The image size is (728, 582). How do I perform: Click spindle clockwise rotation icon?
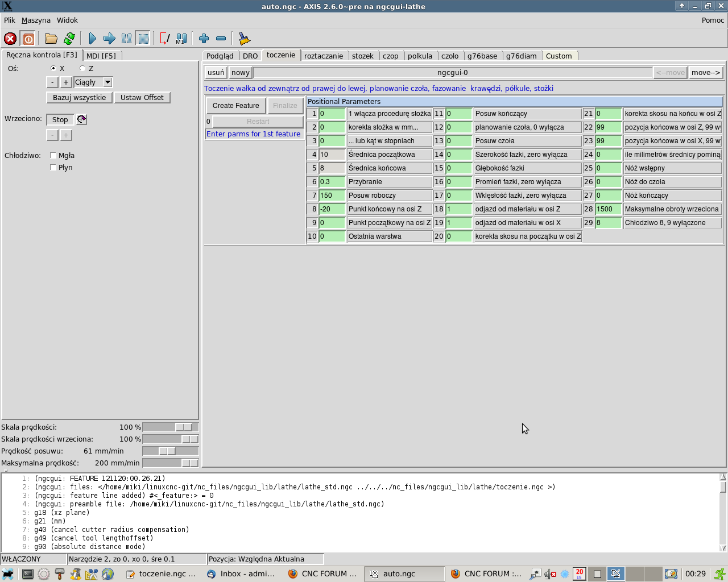click(x=82, y=119)
